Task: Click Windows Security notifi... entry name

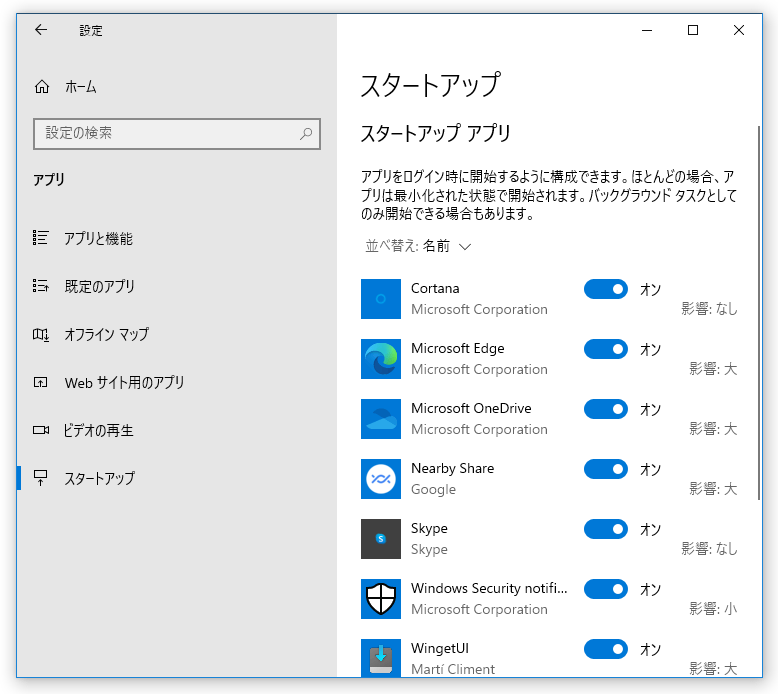Action: tap(489, 588)
